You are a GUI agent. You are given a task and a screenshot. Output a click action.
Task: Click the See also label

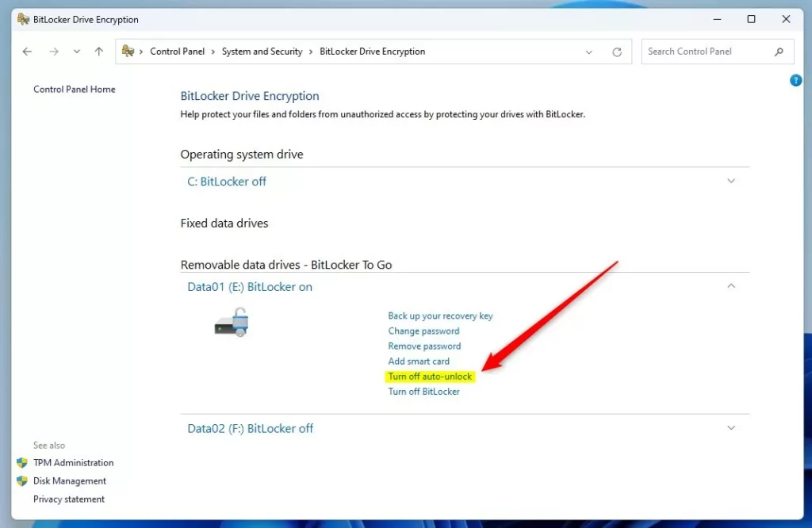tap(49, 446)
